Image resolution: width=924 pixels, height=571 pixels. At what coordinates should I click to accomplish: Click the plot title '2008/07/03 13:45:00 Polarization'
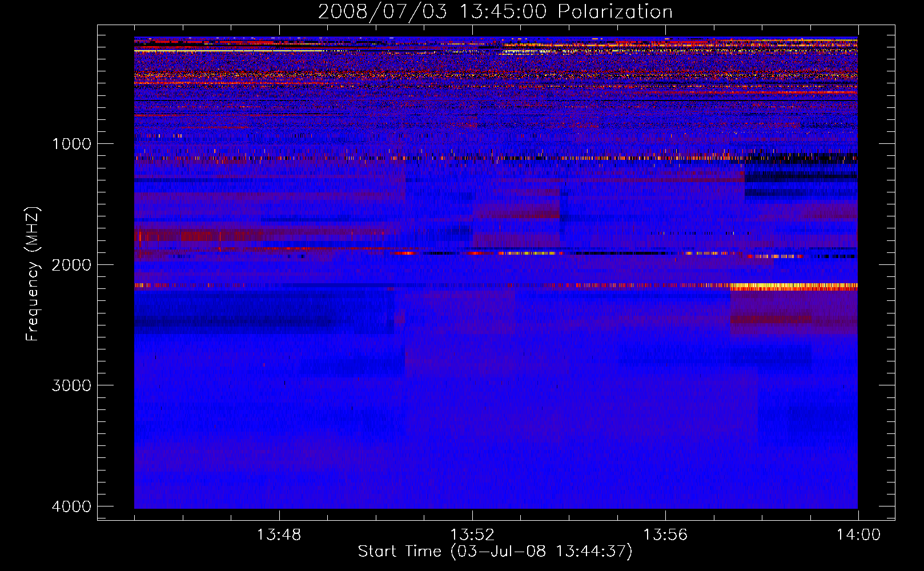(495, 11)
